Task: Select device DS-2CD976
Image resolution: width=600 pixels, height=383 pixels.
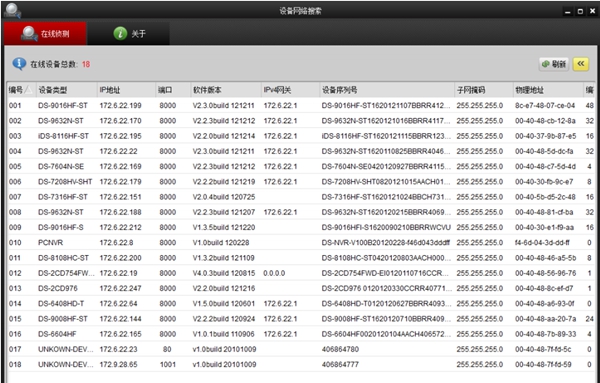Action: 58,288
